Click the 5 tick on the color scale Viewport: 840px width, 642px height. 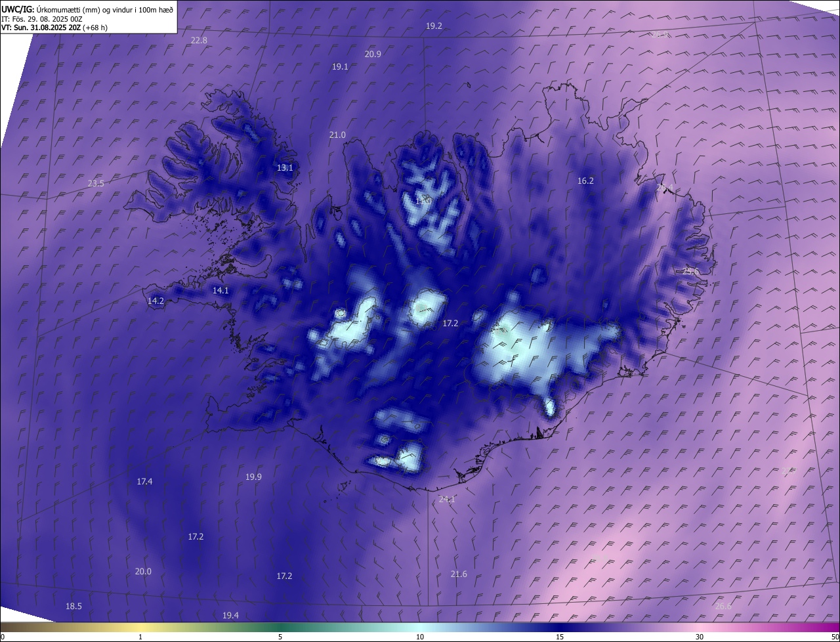point(280,637)
